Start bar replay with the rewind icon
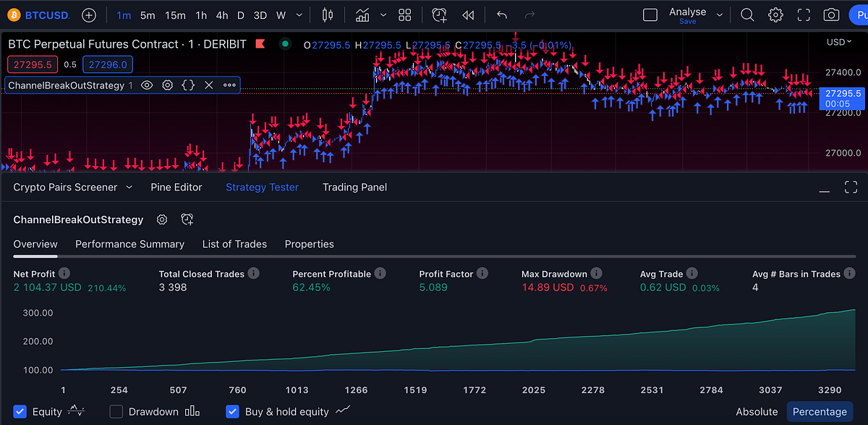This screenshot has height=425, width=868. point(469,14)
